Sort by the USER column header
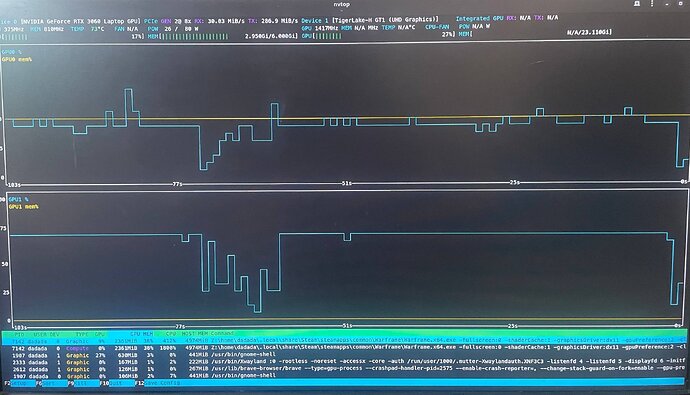Viewport: 690px width, 395px height. (x=40, y=335)
